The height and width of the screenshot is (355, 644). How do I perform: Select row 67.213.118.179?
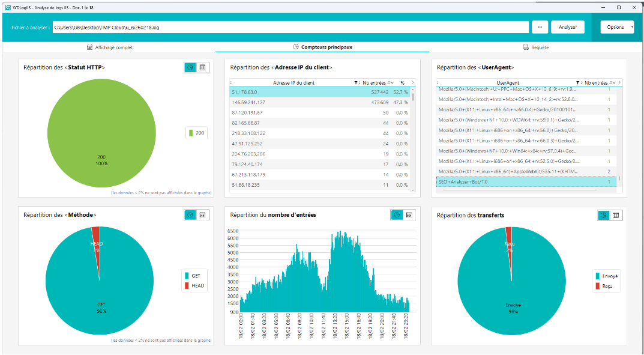tap(320, 175)
